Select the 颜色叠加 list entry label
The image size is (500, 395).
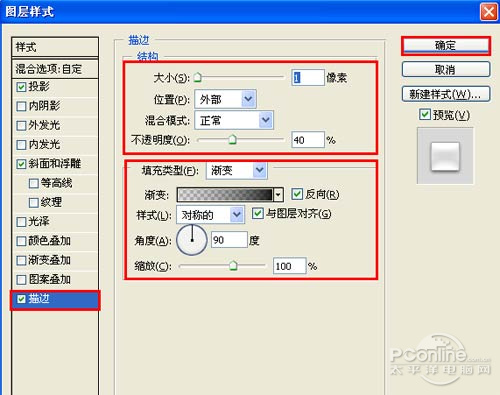pyautogui.click(x=49, y=241)
